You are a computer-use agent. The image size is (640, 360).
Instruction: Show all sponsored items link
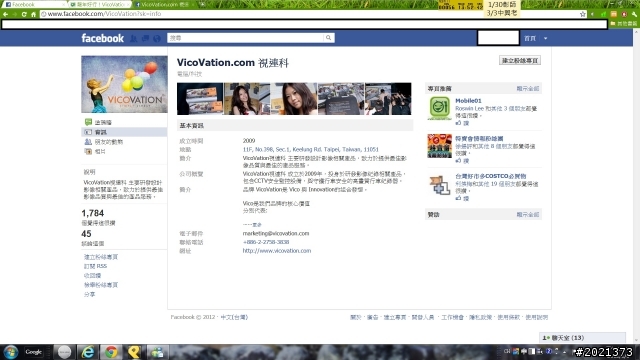[528, 215]
